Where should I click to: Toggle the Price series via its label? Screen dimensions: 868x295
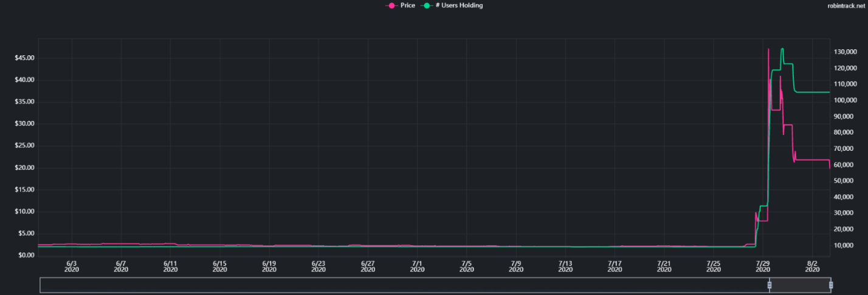click(407, 5)
